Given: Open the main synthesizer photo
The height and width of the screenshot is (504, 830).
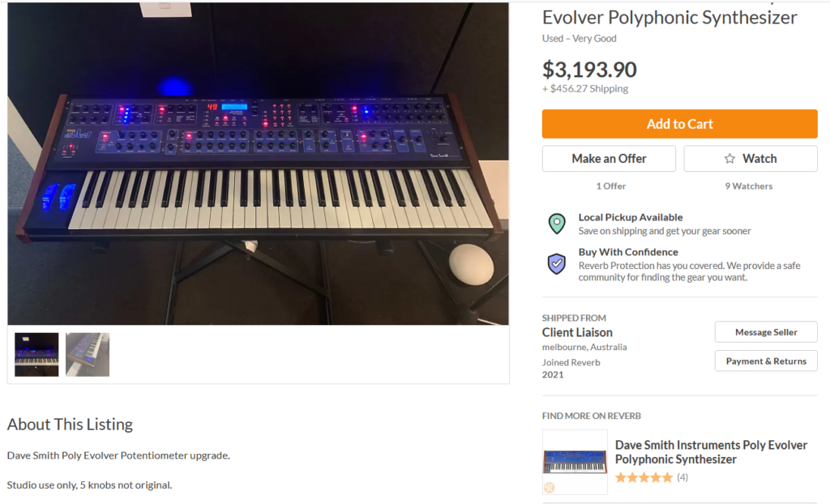Looking at the screenshot, I should [259, 164].
